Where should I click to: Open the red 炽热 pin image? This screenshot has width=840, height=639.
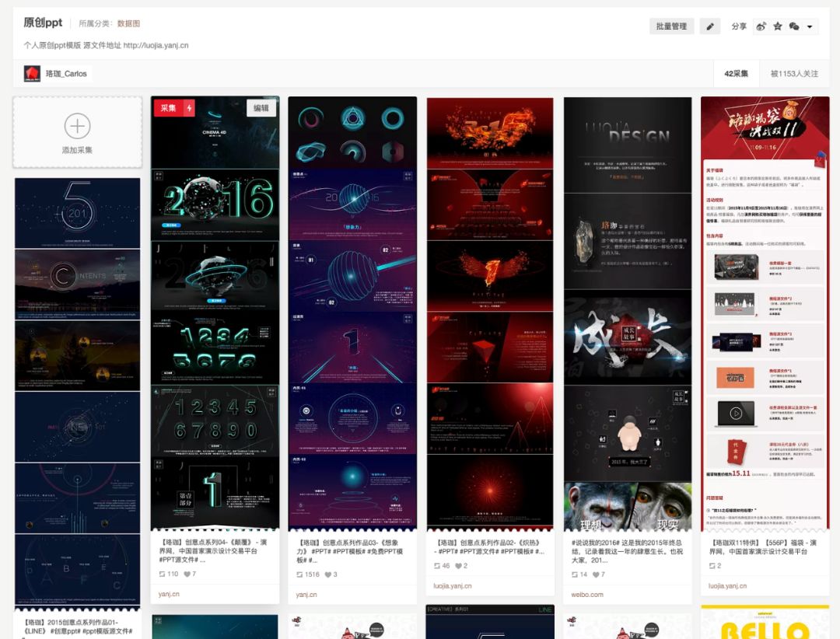[490, 313]
